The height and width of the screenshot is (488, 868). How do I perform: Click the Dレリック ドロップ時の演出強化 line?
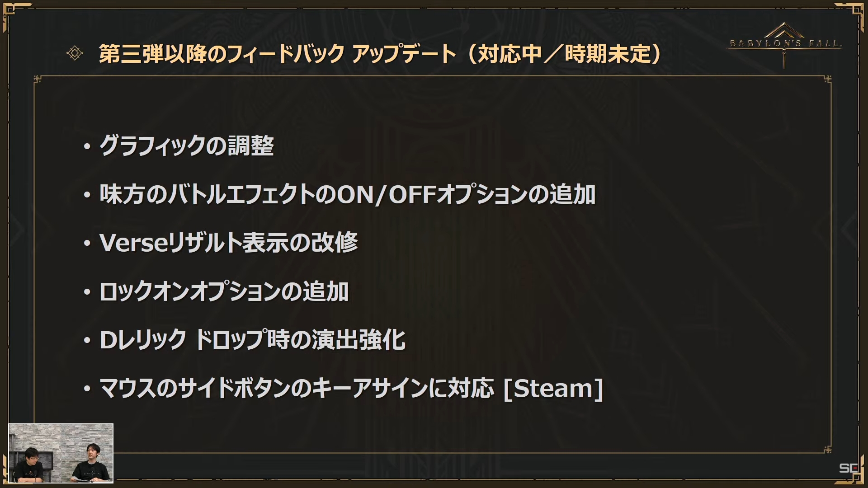click(252, 340)
